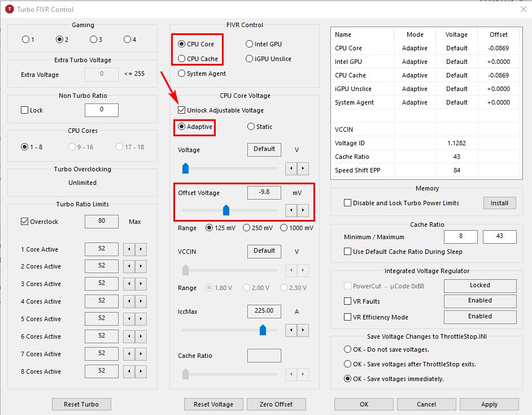Click the Offset Voltage slider thumb
This screenshot has width=532, height=415.
point(226,210)
